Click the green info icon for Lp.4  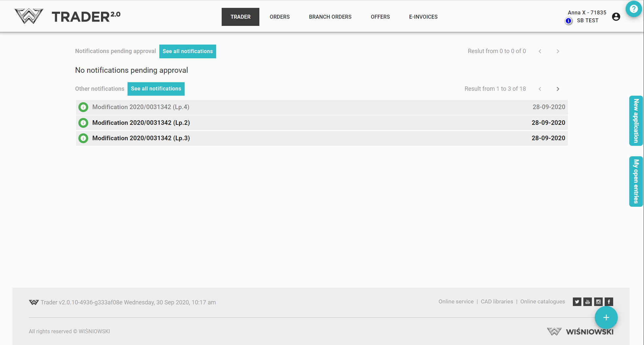pos(83,107)
